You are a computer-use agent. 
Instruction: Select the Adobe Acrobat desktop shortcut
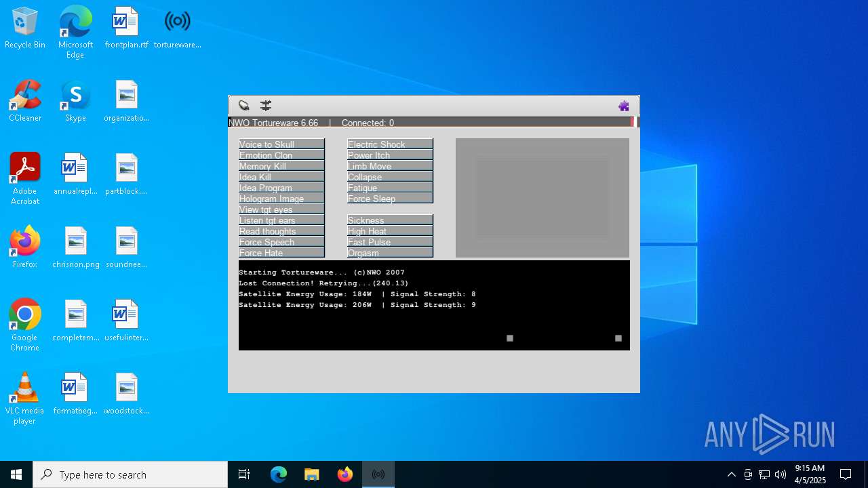tap(25, 179)
